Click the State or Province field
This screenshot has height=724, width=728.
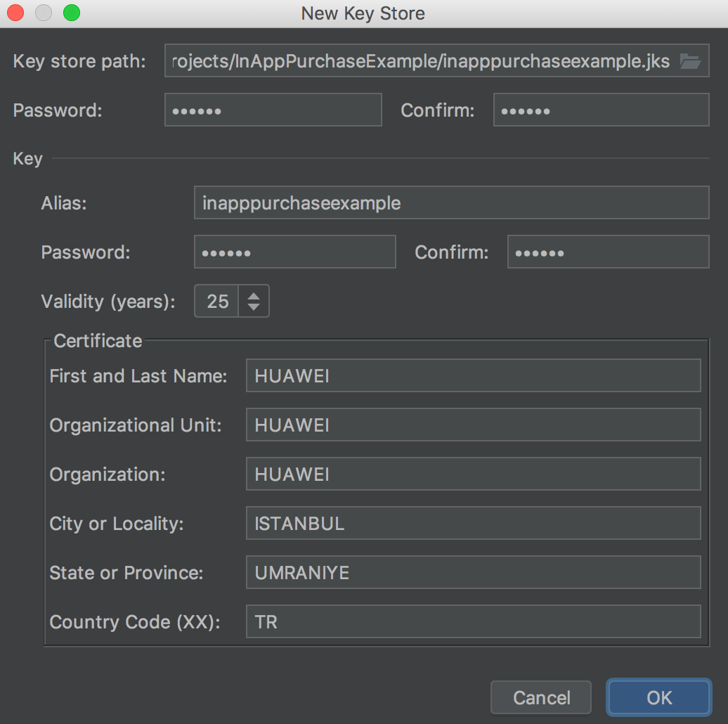[473, 573]
